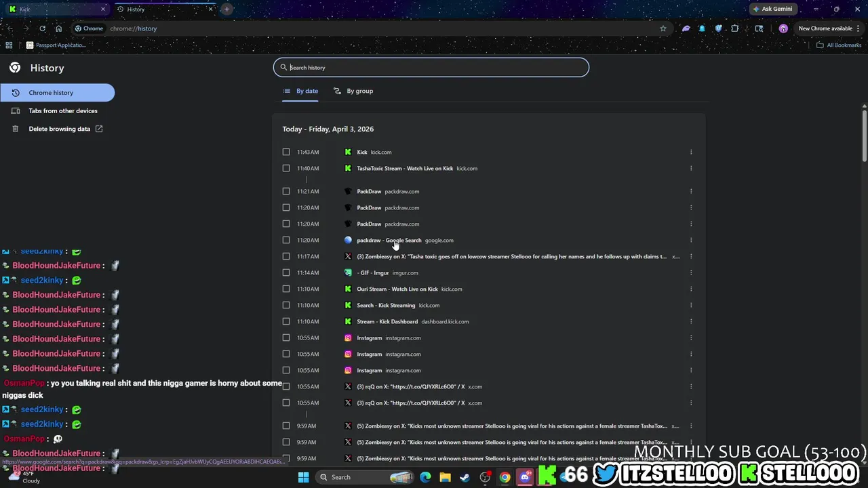The image size is (868, 488).
Task: Open Passport Application bookmark
Action: [x=56, y=45]
